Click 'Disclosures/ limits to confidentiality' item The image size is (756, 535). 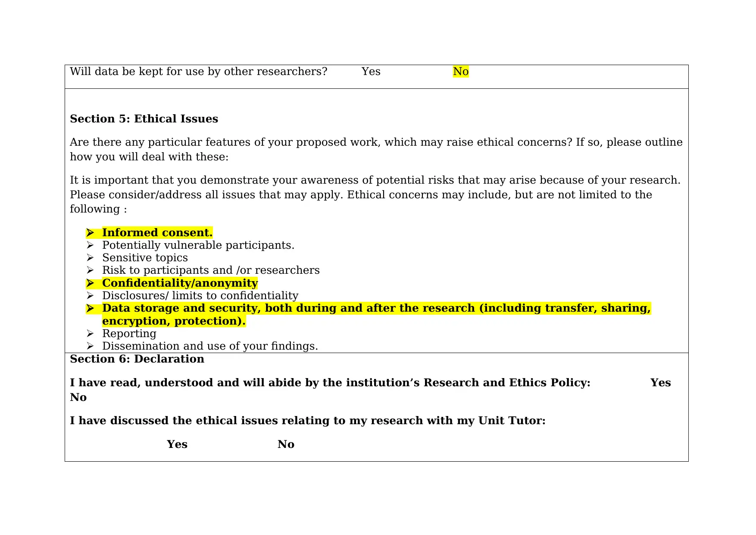tap(200, 296)
